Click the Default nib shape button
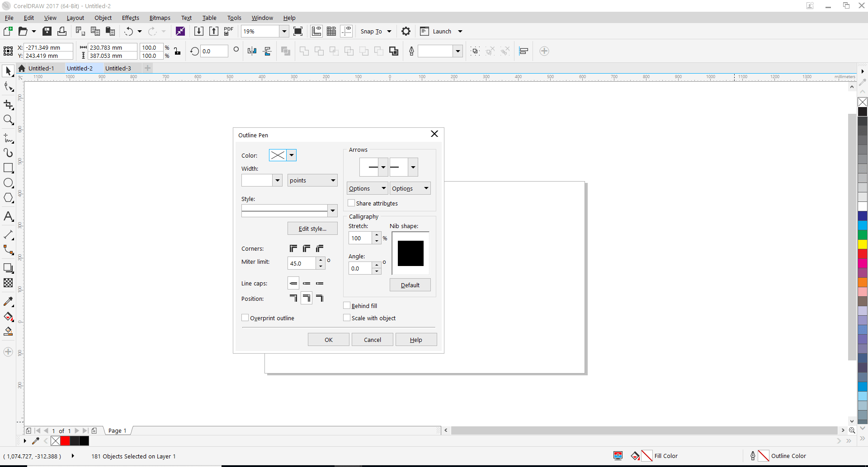 tap(410, 285)
